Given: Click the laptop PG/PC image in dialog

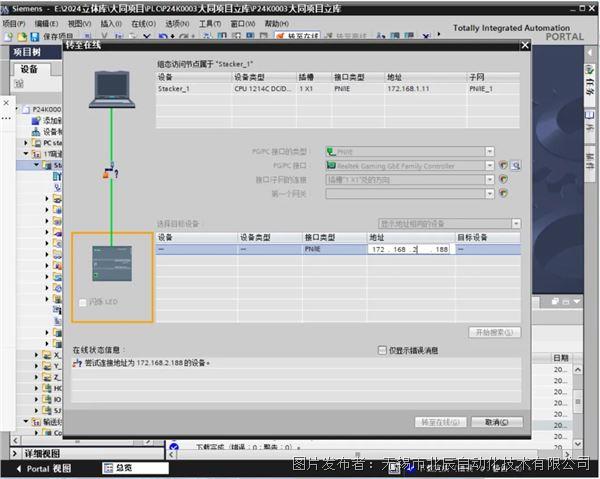Looking at the screenshot, I should (x=112, y=90).
